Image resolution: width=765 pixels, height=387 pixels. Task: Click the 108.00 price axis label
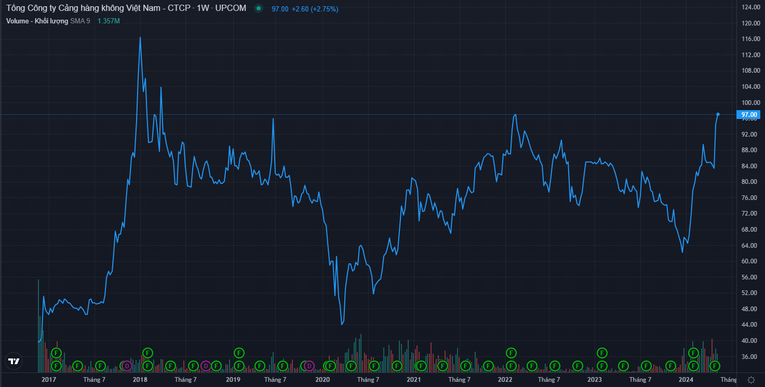pos(750,71)
